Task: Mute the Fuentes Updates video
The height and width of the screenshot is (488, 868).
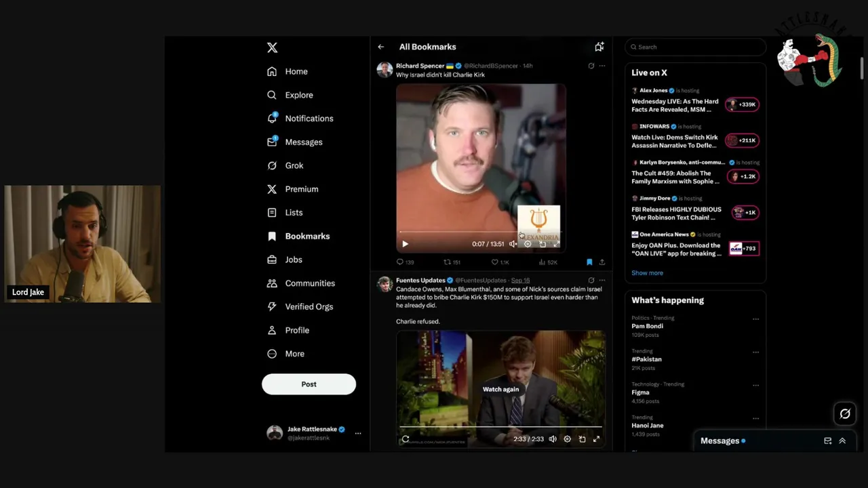Action: [x=553, y=439]
